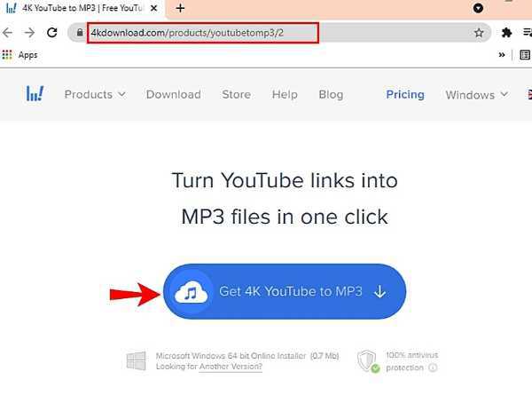Bookmark this page with the star
Screen dimensions: 532x403
(x=479, y=33)
